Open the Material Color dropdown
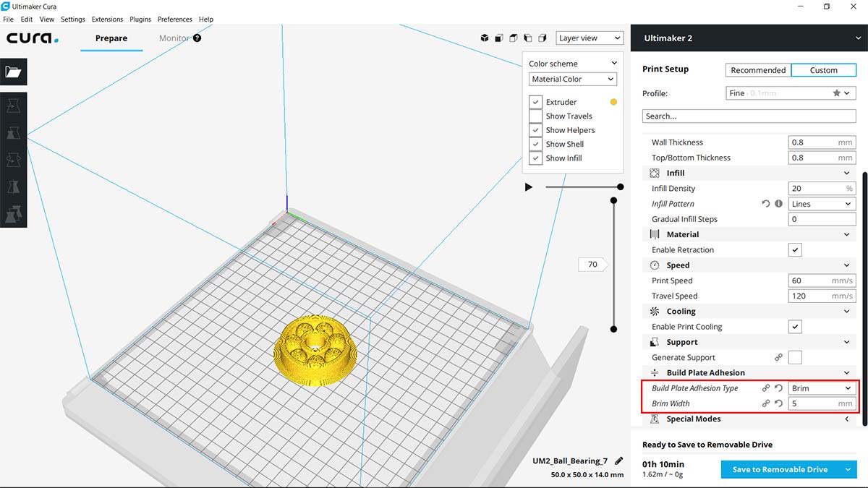This screenshot has width=868, height=488. click(x=573, y=79)
